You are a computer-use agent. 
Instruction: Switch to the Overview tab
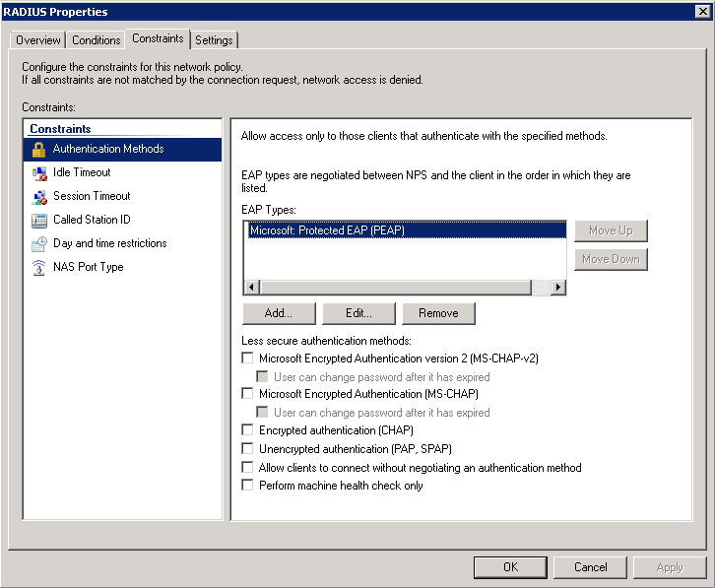coord(38,40)
